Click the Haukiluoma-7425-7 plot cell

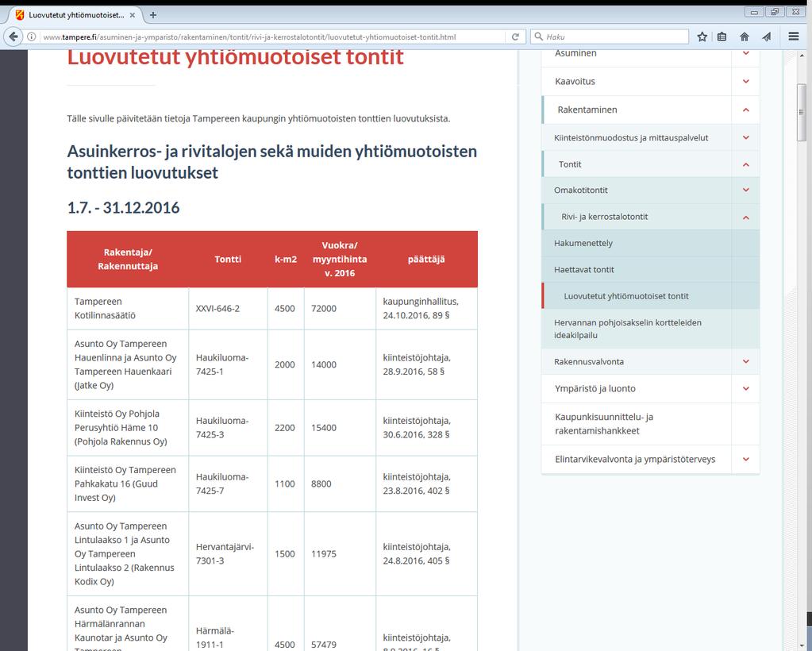(x=228, y=483)
